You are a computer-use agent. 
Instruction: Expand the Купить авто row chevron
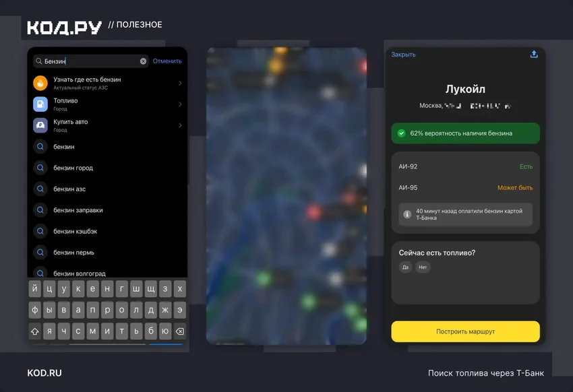tap(180, 125)
